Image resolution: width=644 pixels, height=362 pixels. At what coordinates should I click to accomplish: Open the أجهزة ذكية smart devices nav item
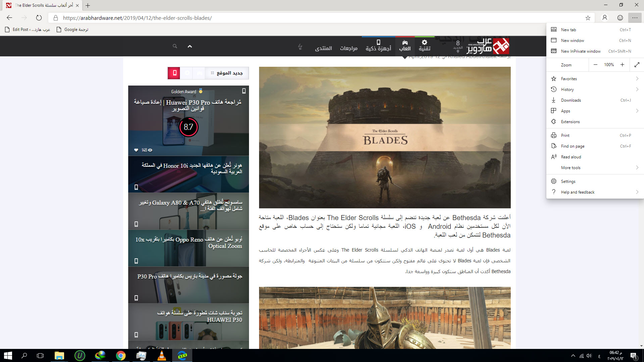pos(378,46)
